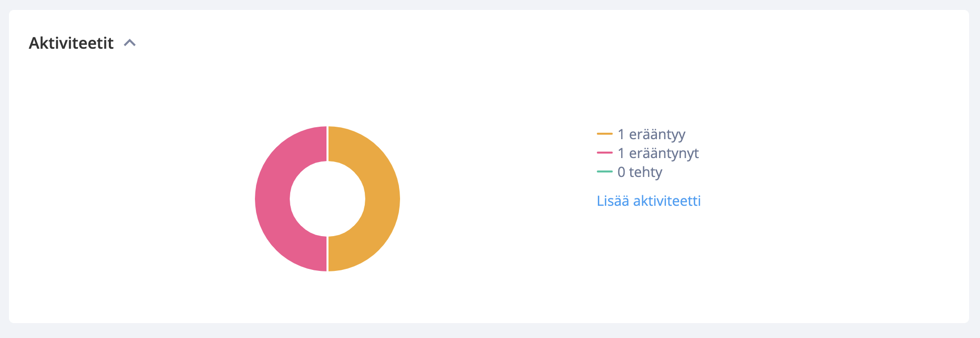Click the digit 1 before the word erääntynyt
This screenshot has width=980, height=338.
(621, 153)
